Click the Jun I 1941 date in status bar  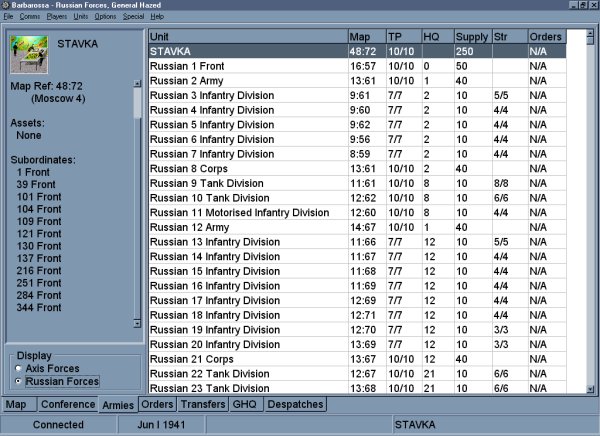tap(161, 425)
